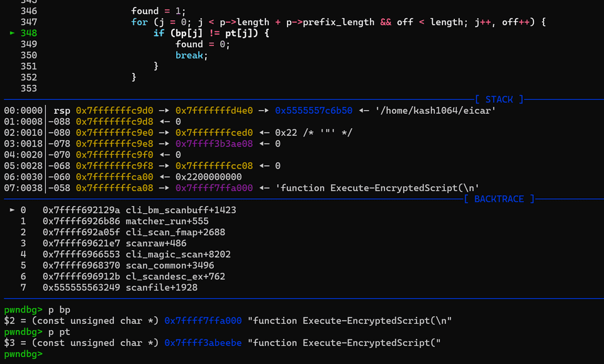Click the green breakpoint arrow at line 348
Viewport: 604px width, 364px height.
click(11, 33)
